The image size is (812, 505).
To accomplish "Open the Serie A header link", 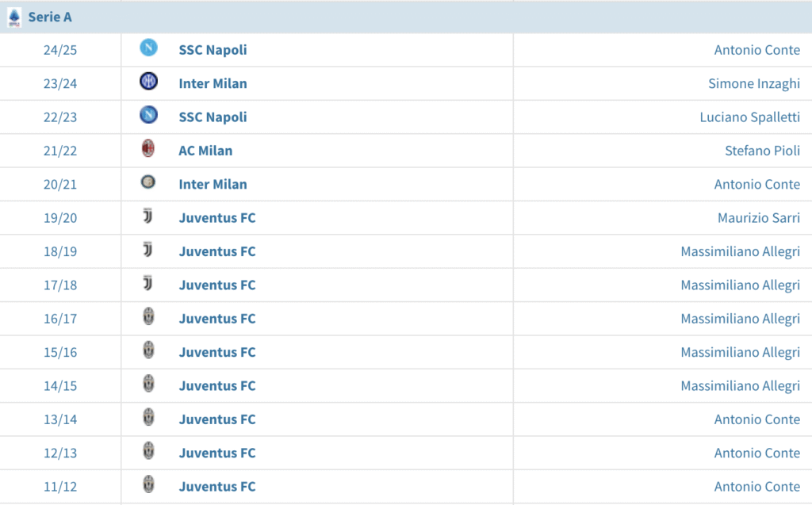I will click(x=50, y=17).
